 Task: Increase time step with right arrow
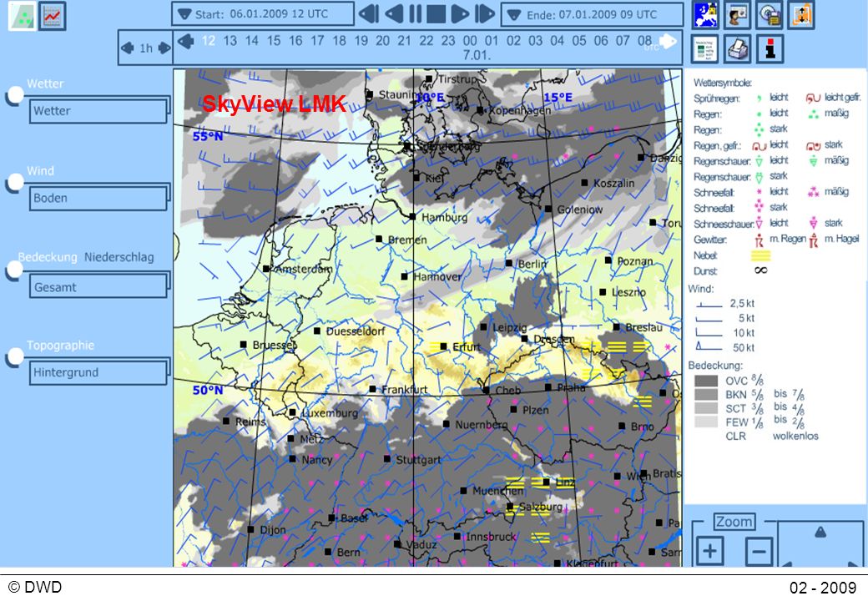point(164,48)
